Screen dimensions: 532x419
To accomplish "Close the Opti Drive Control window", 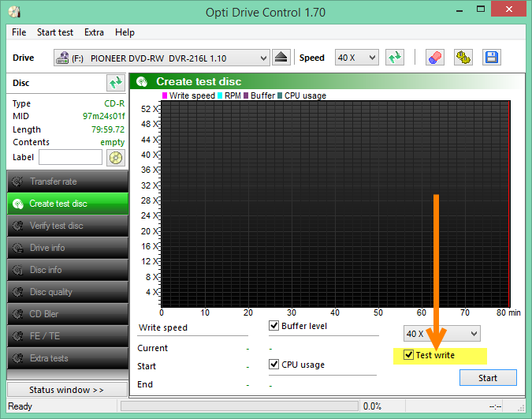I will tap(508, 9).
